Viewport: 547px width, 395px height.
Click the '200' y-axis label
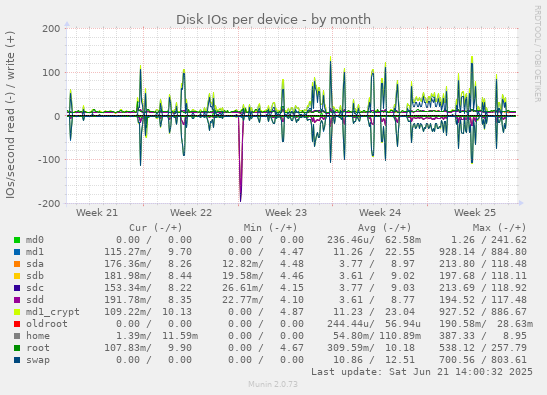point(51,29)
